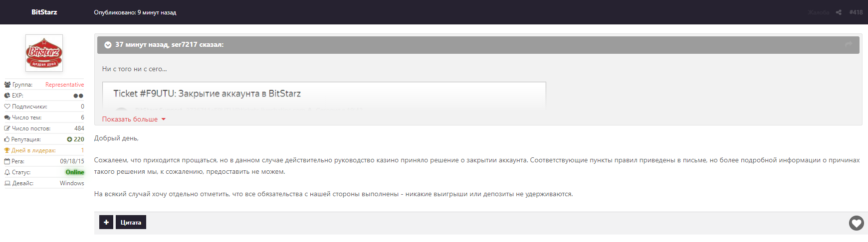868x242 pixels.
Task: Click the EXP rank dots
Action: [x=78, y=96]
